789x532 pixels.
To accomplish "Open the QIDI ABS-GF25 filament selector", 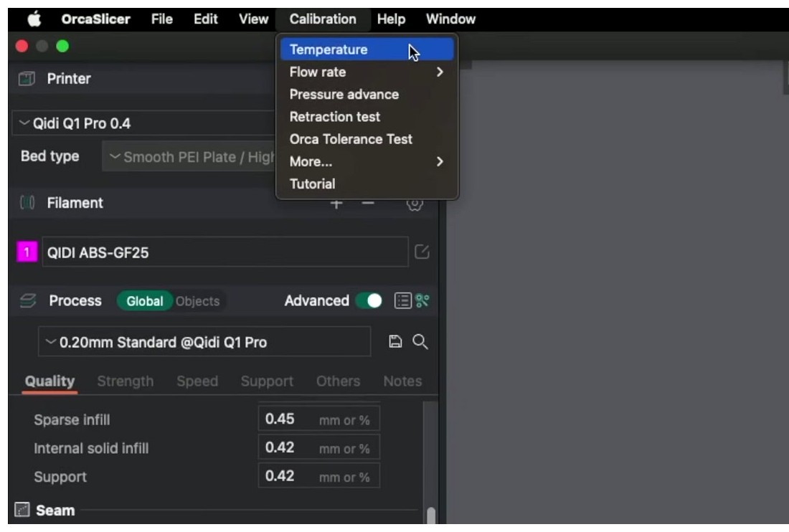I will (x=225, y=252).
